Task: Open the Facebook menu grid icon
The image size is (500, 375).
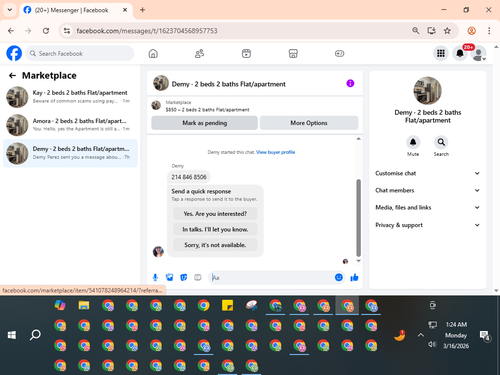Action: pyautogui.click(x=441, y=53)
